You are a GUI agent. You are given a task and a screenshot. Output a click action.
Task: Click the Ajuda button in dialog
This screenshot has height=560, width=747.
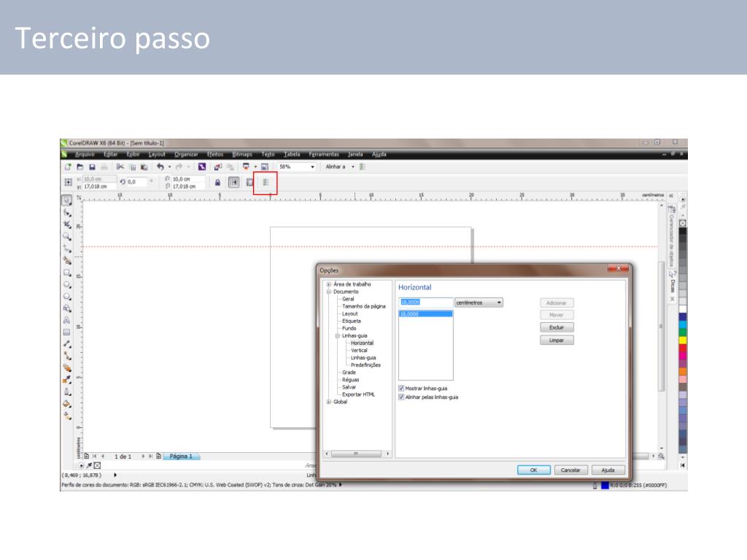click(608, 470)
